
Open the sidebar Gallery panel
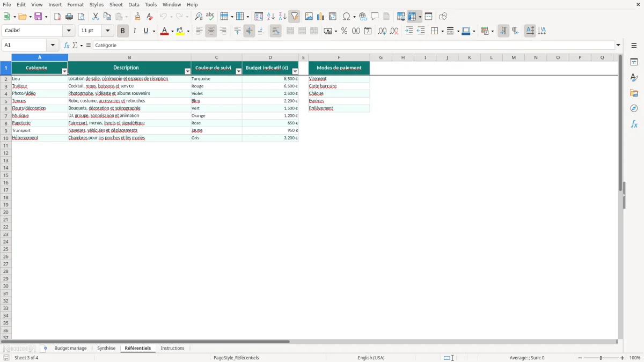pyautogui.click(x=634, y=93)
